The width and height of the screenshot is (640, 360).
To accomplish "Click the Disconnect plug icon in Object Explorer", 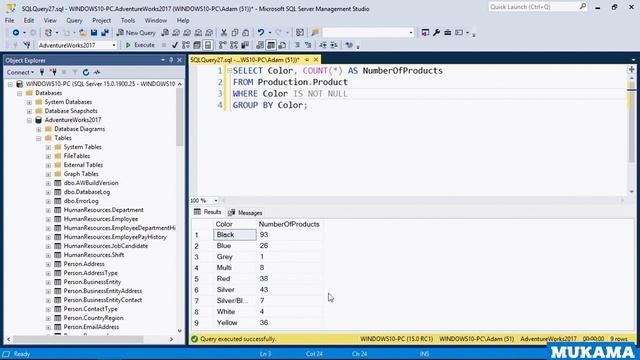I will pos(53,72).
